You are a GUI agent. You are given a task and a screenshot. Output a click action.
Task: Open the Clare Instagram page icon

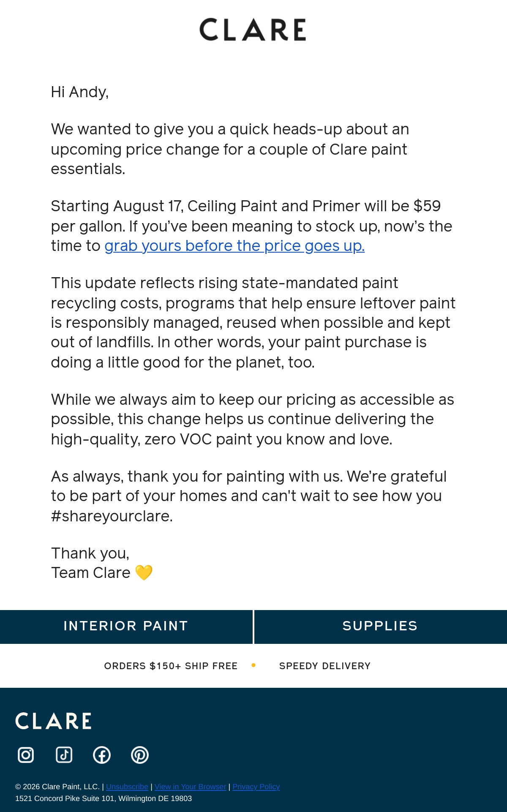26,755
